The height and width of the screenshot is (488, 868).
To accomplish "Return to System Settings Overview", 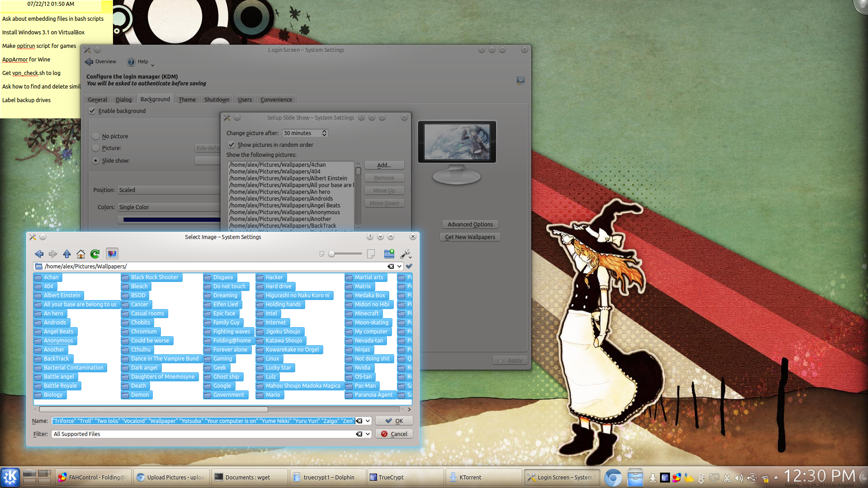I will coord(101,62).
